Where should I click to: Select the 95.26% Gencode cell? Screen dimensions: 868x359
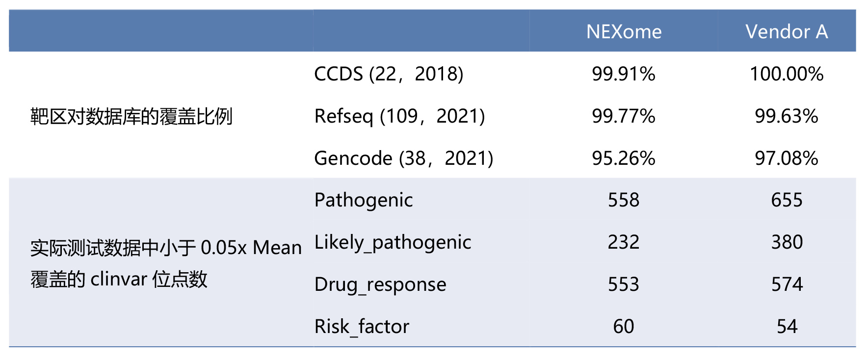pos(623,158)
